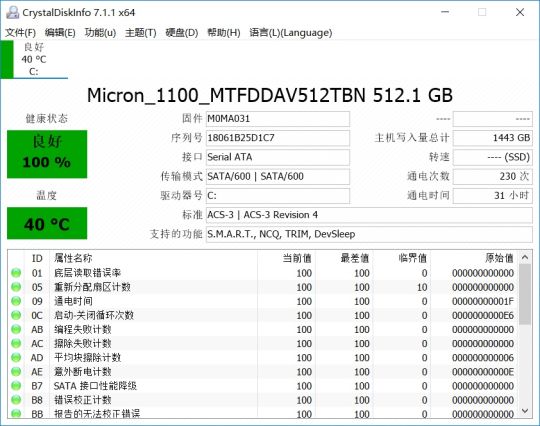The image size is (540, 426).
Task: Open the 主题(T) menu
Action: coord(141,33)
